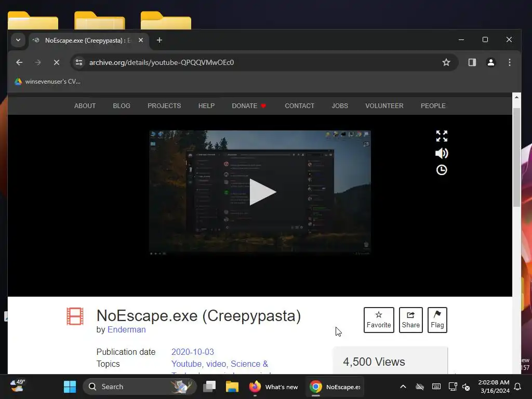
Task: Flag this item
Action: click(x=437, y=320)
